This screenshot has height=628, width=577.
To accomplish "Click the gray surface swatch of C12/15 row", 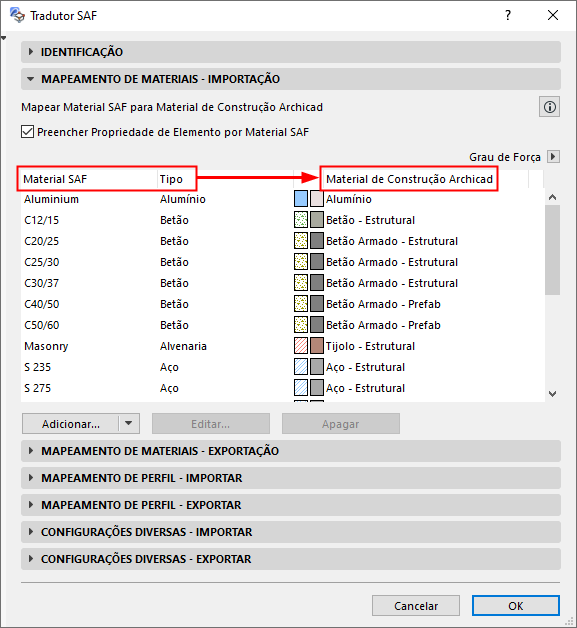I will coord(317,220).
